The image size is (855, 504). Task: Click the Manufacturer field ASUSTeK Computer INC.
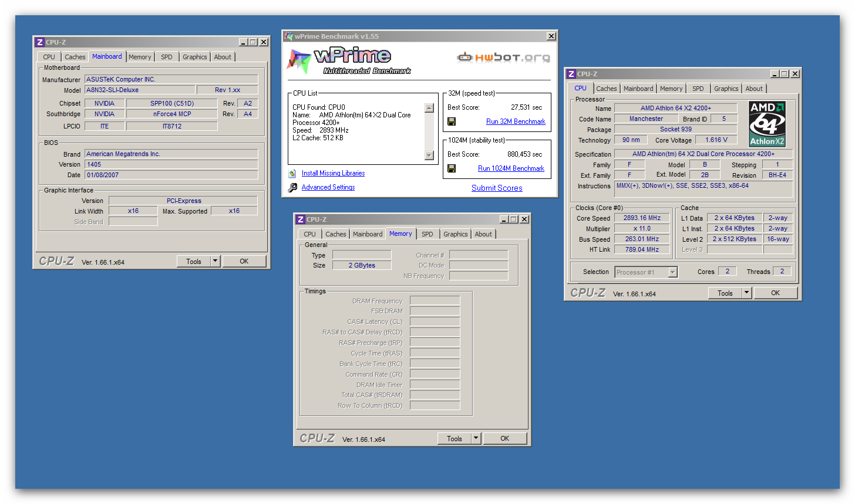(171, 79)
